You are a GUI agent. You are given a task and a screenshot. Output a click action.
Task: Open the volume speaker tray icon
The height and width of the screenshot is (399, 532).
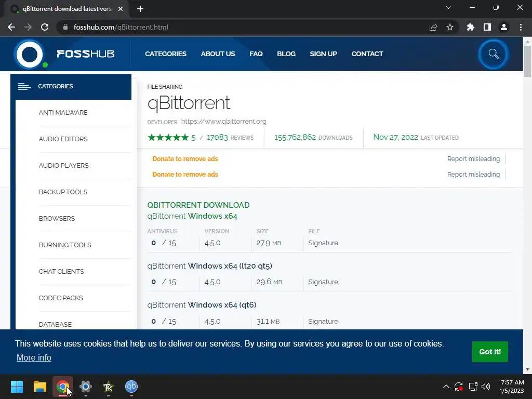[x=486, y=387]
